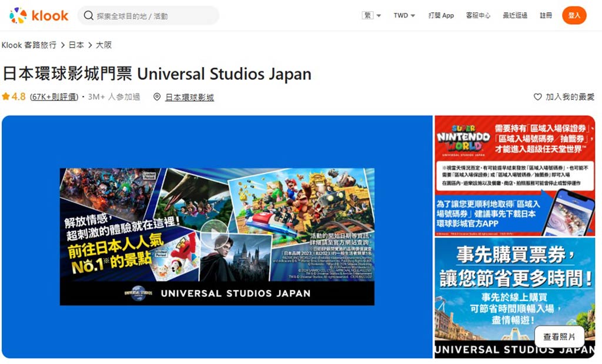Click the orange rating star icon

tap(6, 96)
